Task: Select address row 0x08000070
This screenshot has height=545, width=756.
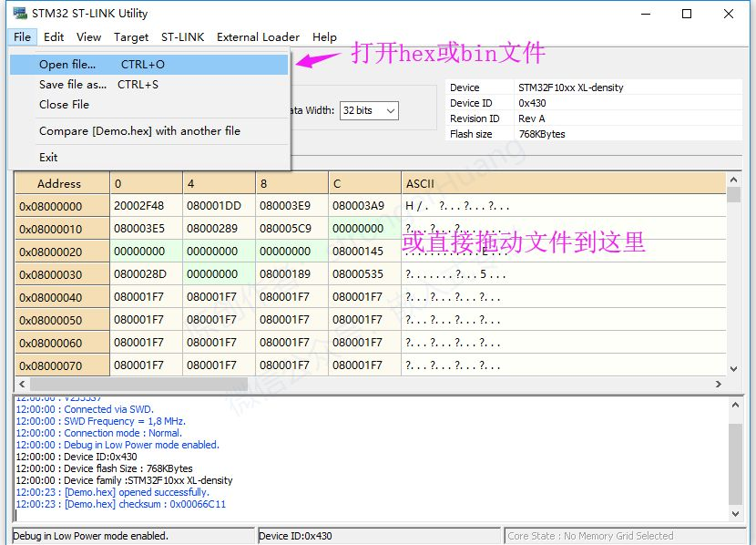Action: coord(62,365)
